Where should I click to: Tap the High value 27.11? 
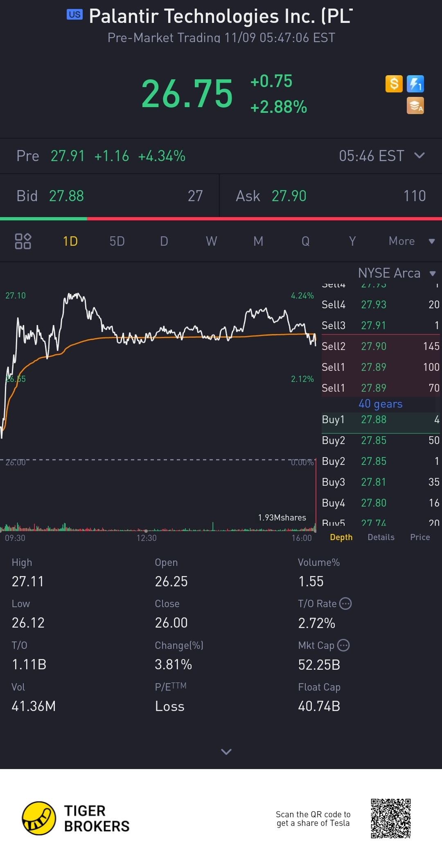click(28, 581)
